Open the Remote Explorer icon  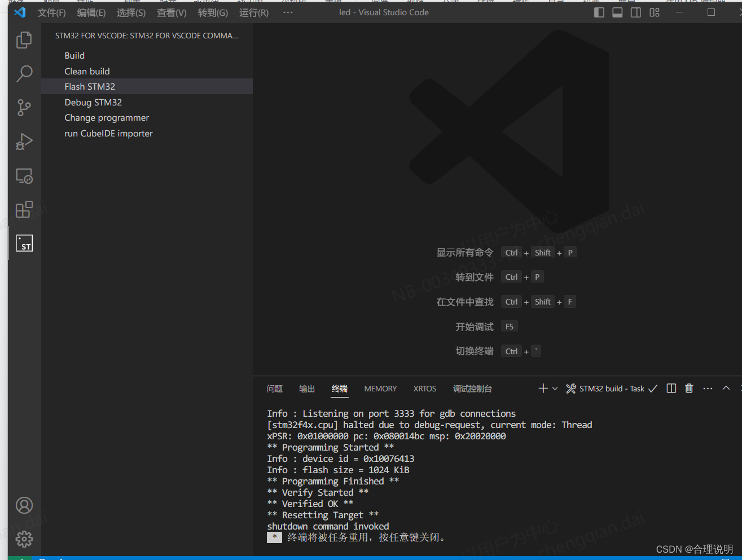(x=24, y=176)
